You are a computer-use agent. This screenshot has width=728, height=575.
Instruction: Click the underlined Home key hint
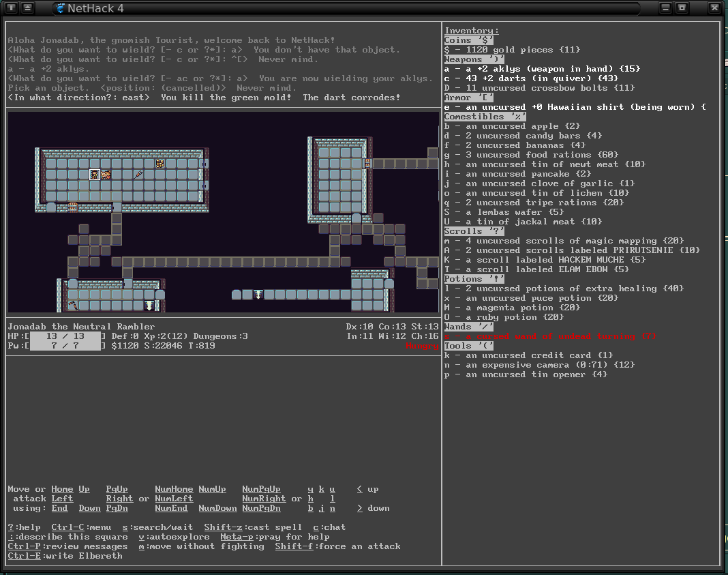click(x=62, y=489)
